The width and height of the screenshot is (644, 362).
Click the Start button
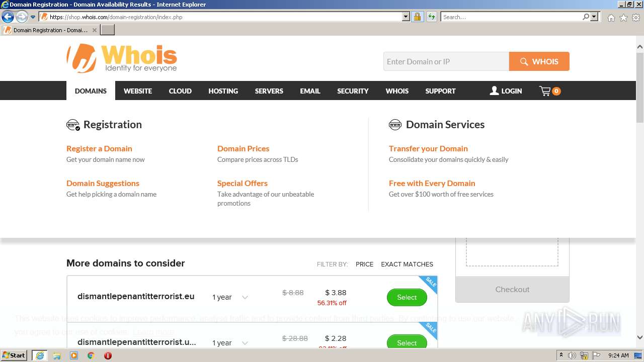point(14,355)
